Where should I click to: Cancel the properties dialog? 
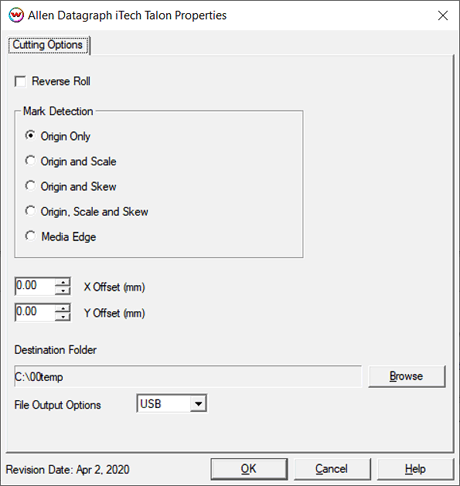pos(332,469)
